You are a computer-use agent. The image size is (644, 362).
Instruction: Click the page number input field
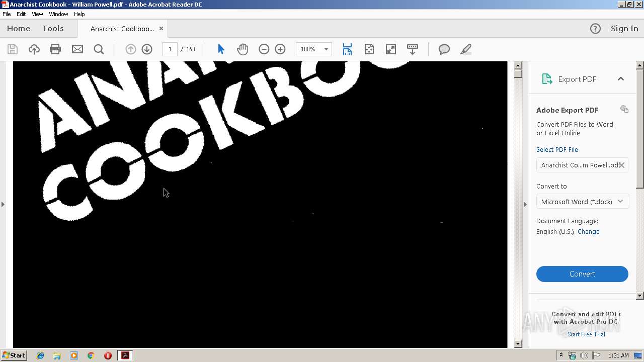[170, 49]
